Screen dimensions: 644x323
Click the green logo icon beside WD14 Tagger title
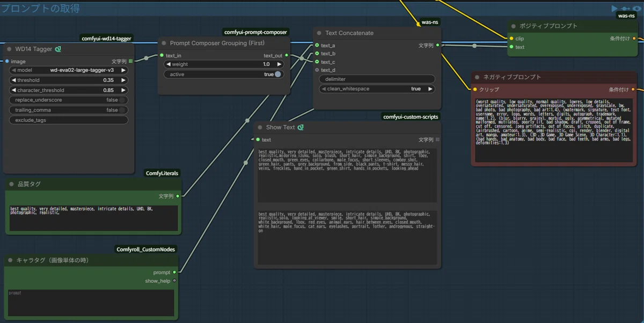[58, 49]
